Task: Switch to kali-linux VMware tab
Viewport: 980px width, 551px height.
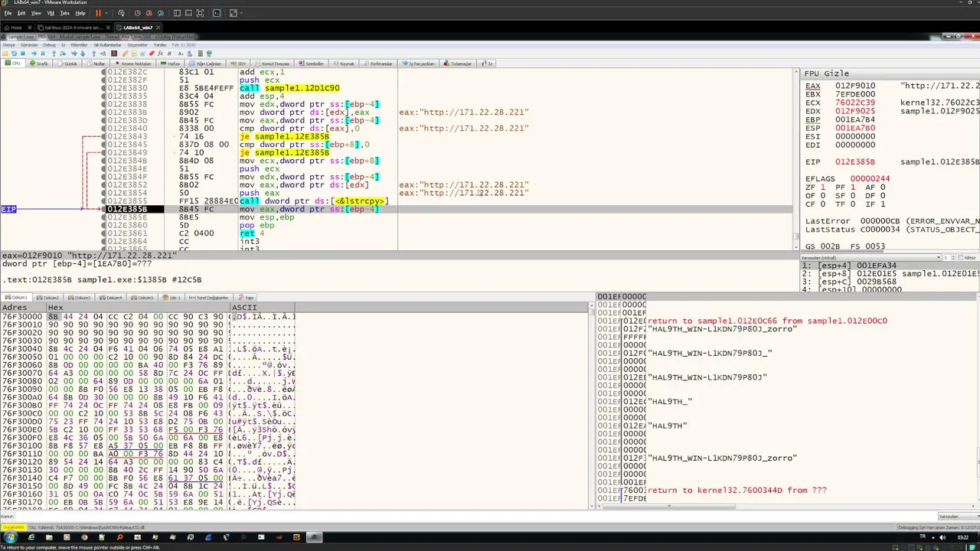Action: pos(73,28)
